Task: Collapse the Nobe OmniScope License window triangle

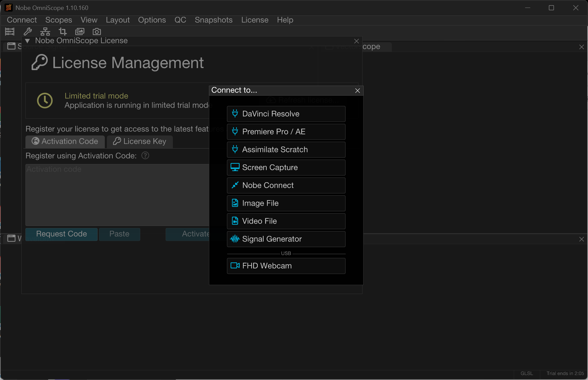Action: click(x=27, y=41)
